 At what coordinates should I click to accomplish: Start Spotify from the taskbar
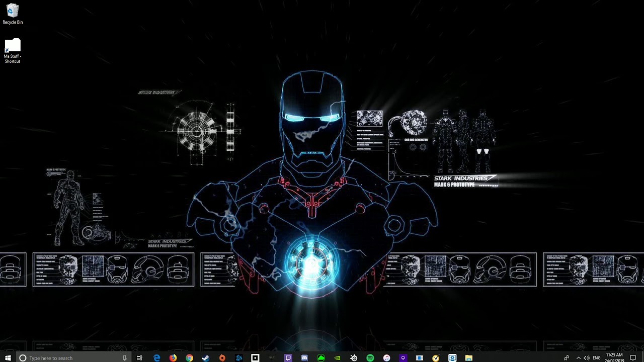tap(370, 357)
